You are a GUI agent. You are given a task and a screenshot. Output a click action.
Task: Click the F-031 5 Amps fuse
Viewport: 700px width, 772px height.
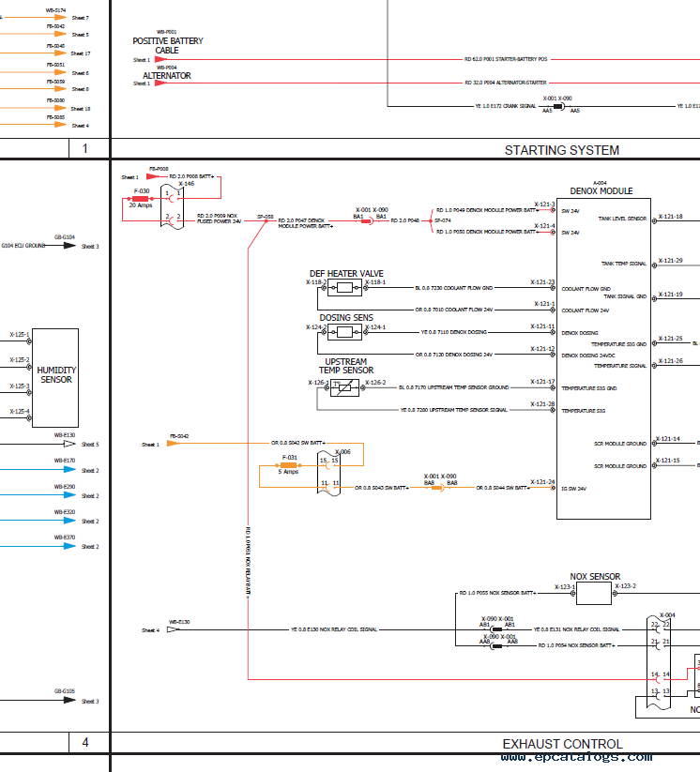289,465
